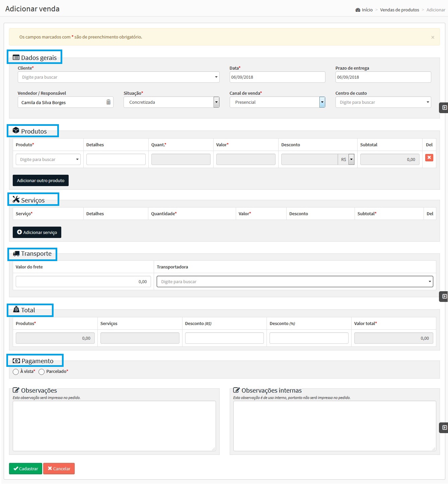Click the Início dashboard icon in breadcrumb

point(358,10)
